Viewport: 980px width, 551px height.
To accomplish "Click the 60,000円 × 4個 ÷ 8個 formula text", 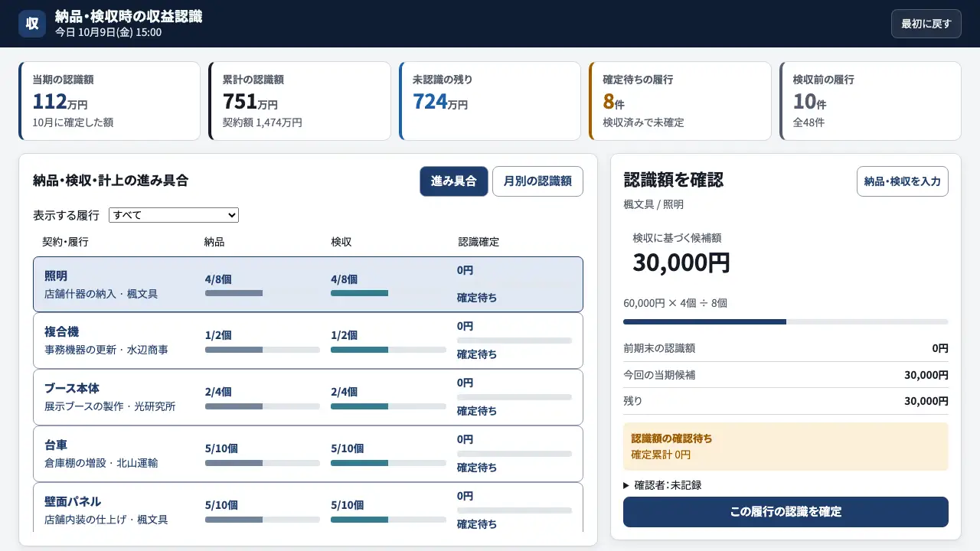I will [675, 303].
